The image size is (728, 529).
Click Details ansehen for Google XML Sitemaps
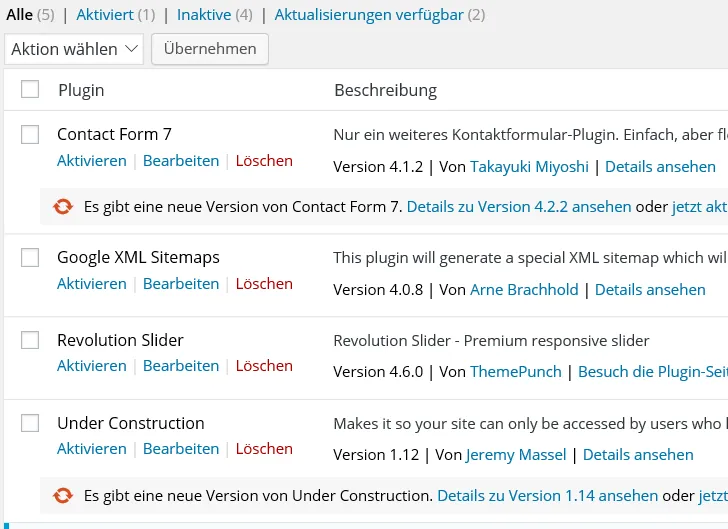point(650,290)
